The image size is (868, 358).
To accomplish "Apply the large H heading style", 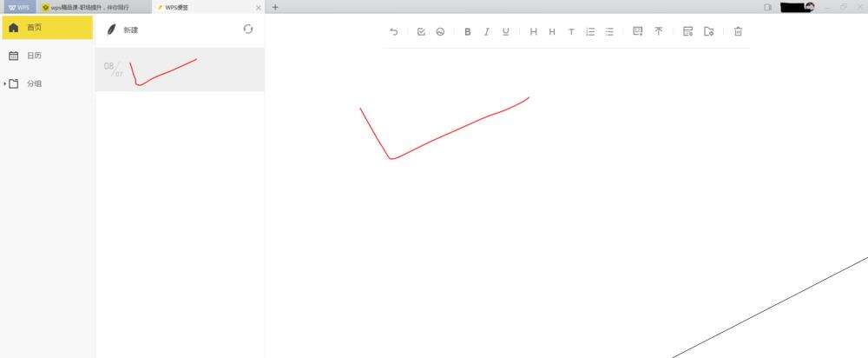I will tap(533, 31).
